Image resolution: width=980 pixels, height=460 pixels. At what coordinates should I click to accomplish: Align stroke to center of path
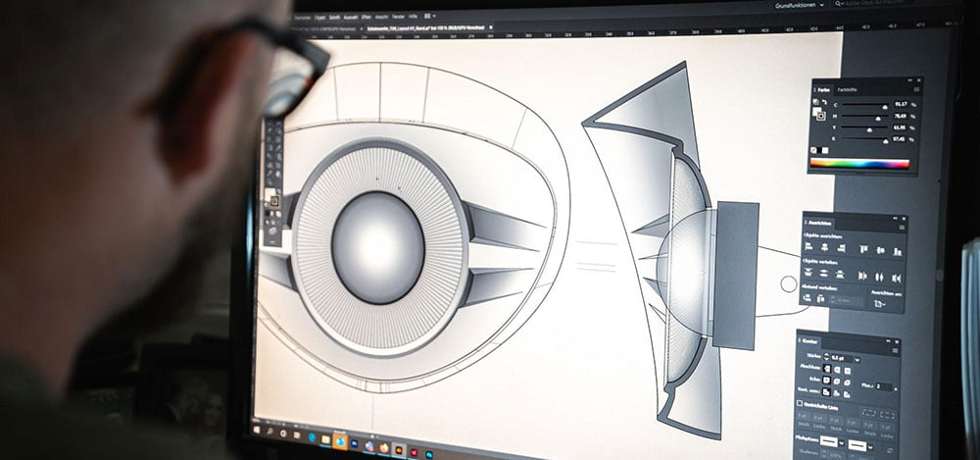click(826, 391)
